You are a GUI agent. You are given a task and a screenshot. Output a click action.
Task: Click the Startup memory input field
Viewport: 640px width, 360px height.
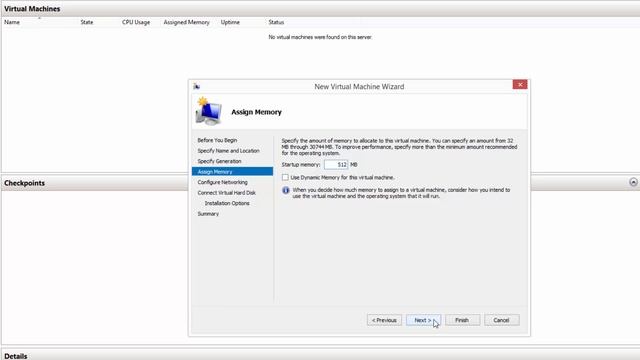(x=336, y=164)
